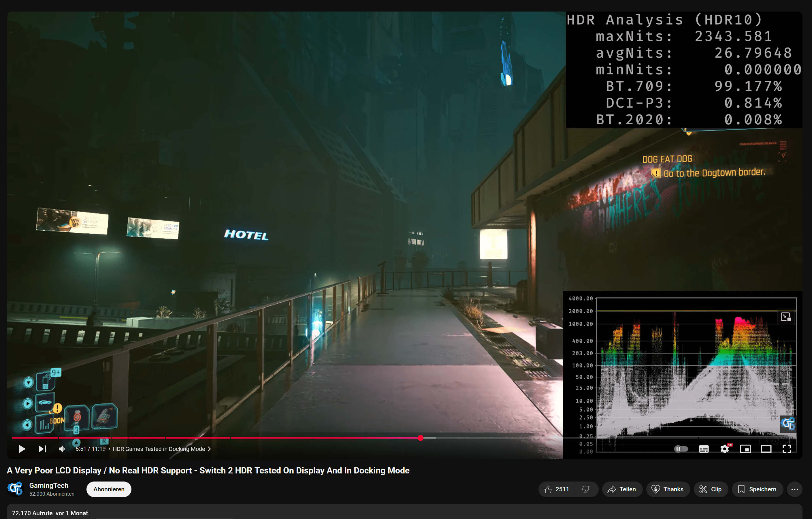
Task: Open the GamingTech channel name link
Action: click(x=48, y=485)
